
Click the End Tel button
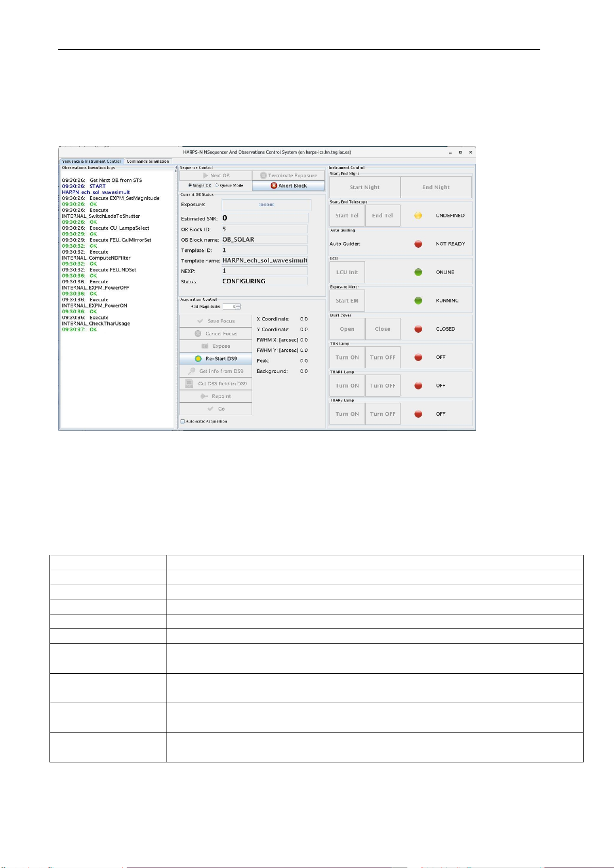(383, 216)
